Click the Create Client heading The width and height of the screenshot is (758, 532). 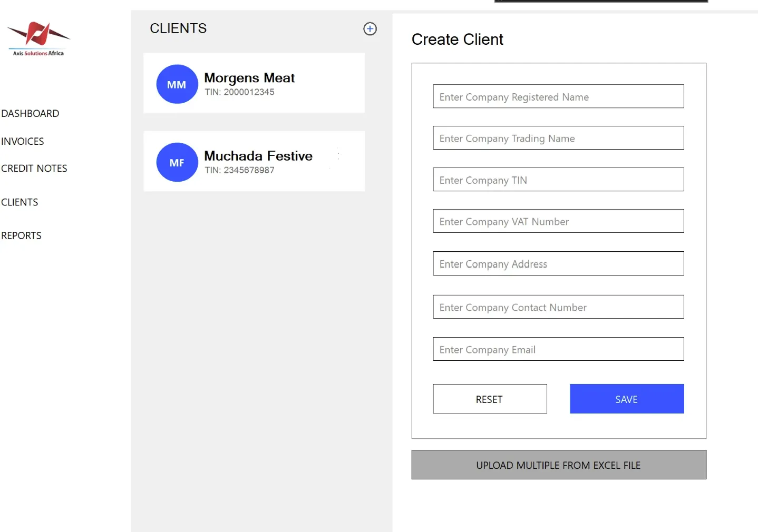[458, 40]
